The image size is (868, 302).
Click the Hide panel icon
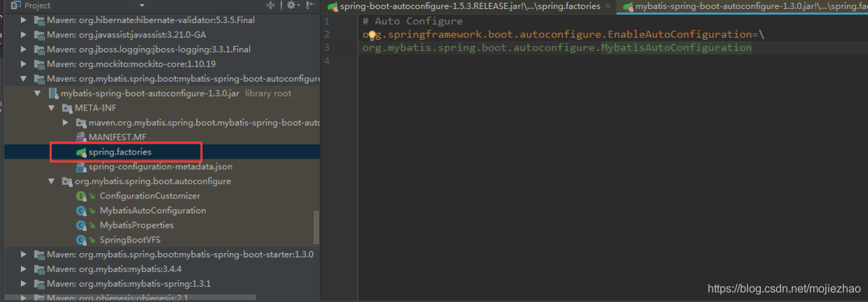(x=311, y=6)
